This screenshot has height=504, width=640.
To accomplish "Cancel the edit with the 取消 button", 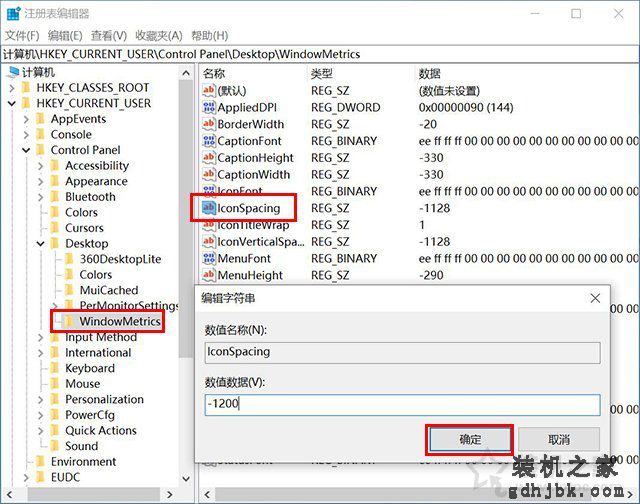I will coord(559,440).
